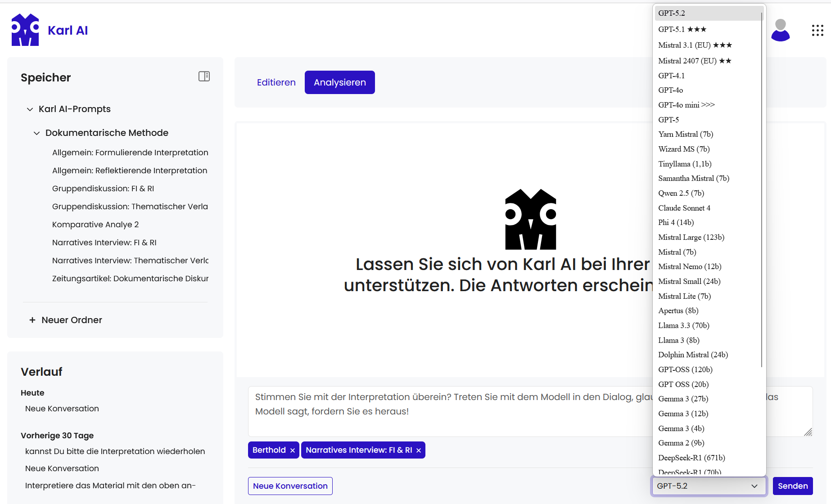Open Komparative Analye 2 prompt
Screen dimensions: 831x504
point(95,225)
